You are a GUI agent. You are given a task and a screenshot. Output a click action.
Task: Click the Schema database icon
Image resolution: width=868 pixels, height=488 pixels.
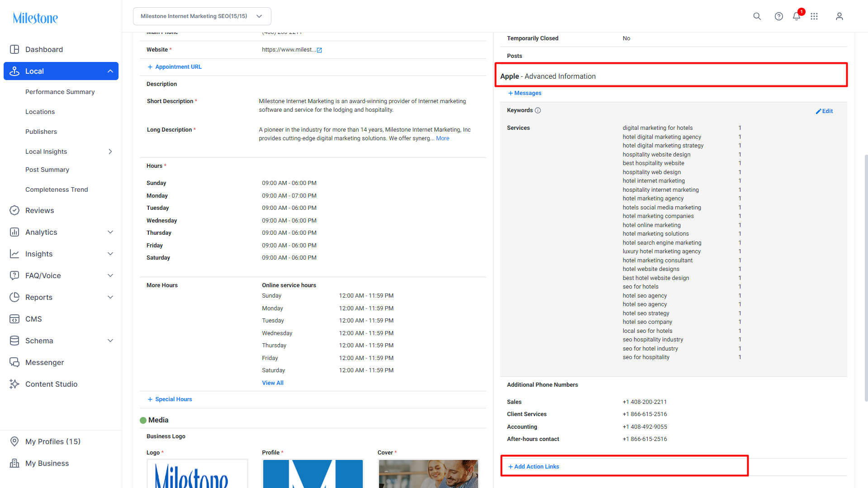tap(14, 341)
